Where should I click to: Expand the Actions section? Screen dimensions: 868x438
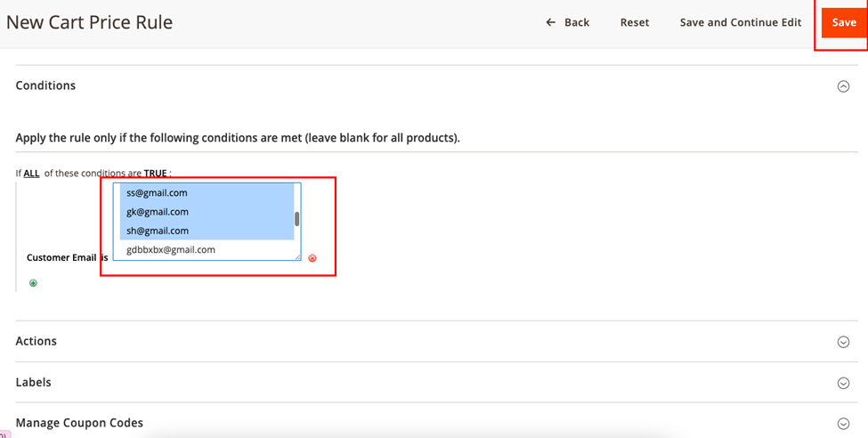(x=843, y=342)
